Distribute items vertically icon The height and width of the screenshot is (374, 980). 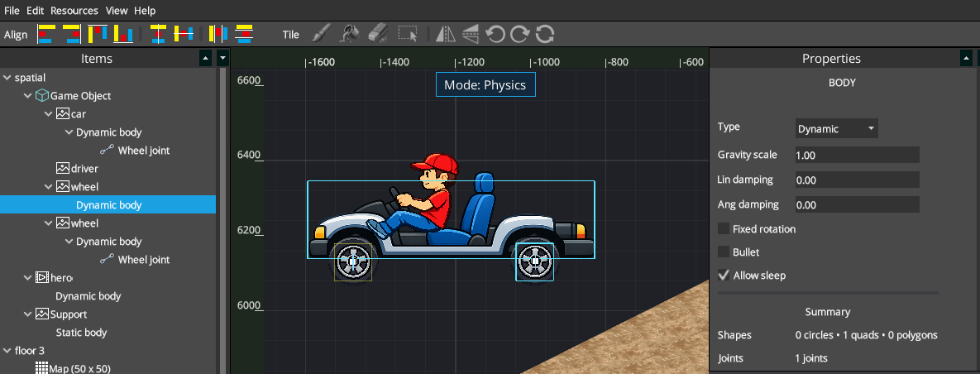tap(244, 34)
